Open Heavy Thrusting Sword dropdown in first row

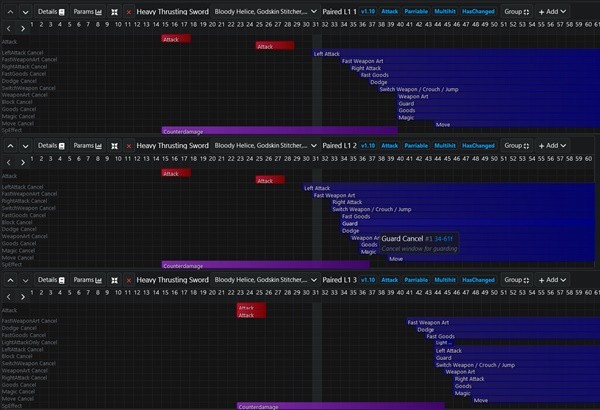coord(171,11)
